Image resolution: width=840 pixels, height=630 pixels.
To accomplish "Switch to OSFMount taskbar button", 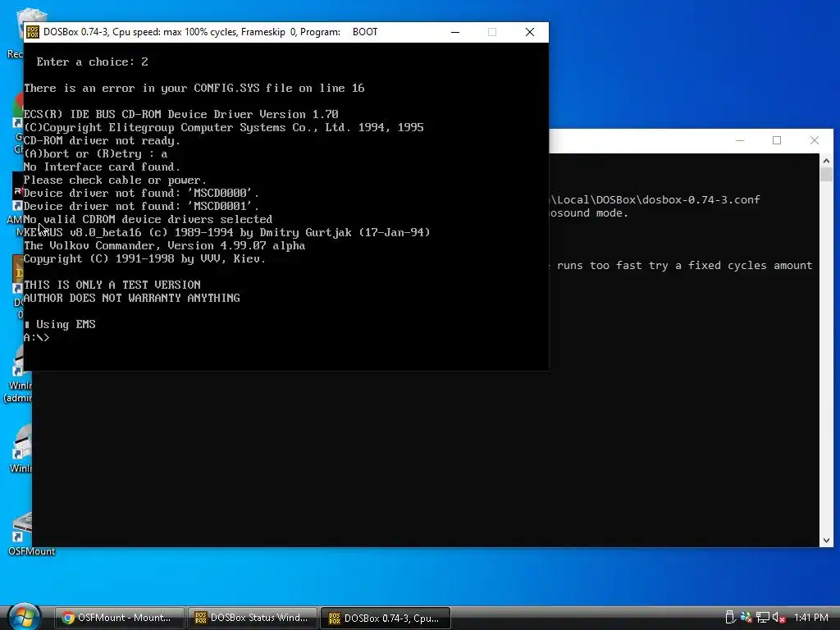I will click(x=120, y=618).
